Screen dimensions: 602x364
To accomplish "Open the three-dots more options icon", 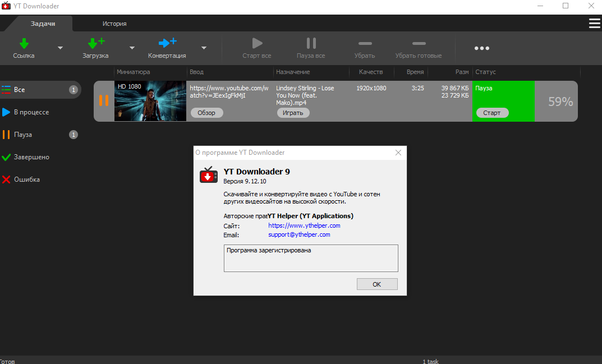I will pos(481,48).
